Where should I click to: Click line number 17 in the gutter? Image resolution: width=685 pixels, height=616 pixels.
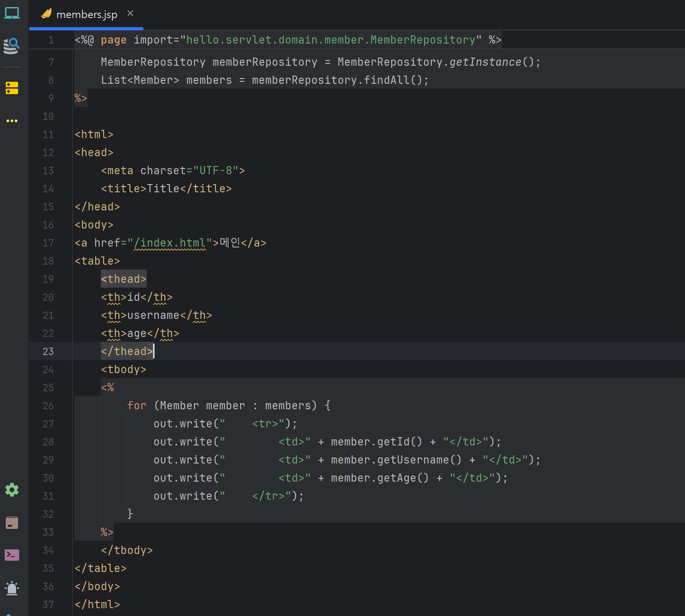(x=48, y=243)
